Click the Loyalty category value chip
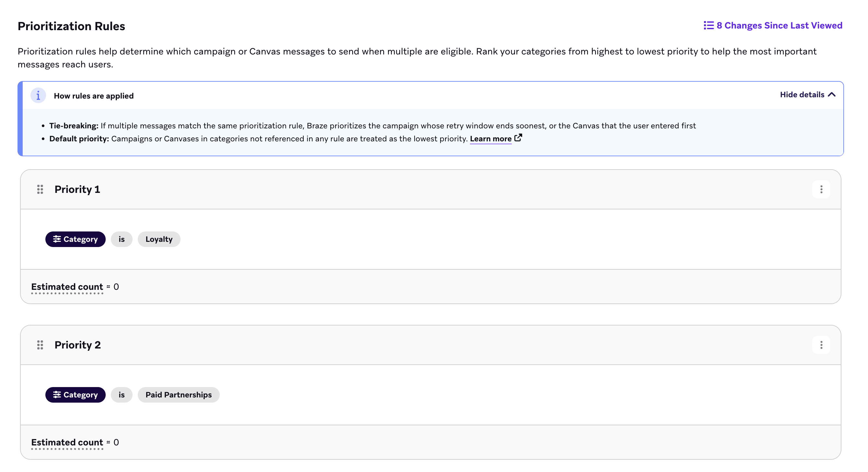The width and height of the screenshot is (868, 472). [x=159, y=239]
